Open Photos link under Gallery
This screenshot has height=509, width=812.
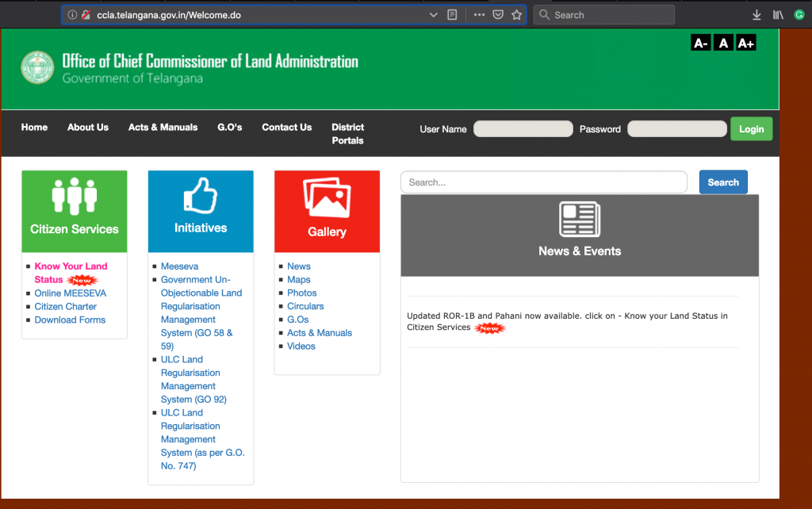(302, 293)
